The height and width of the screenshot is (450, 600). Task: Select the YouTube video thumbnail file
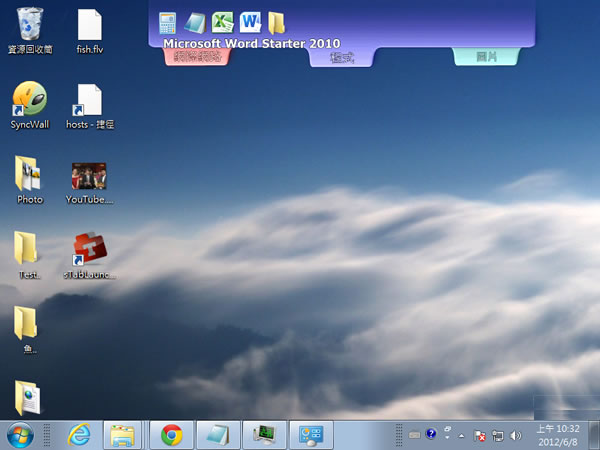[x=90, y=176]
